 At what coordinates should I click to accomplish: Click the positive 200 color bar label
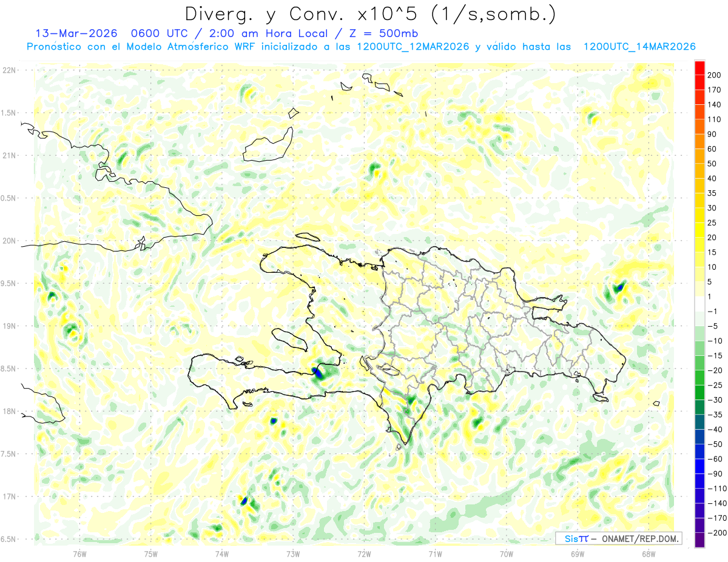pos(715,75)
